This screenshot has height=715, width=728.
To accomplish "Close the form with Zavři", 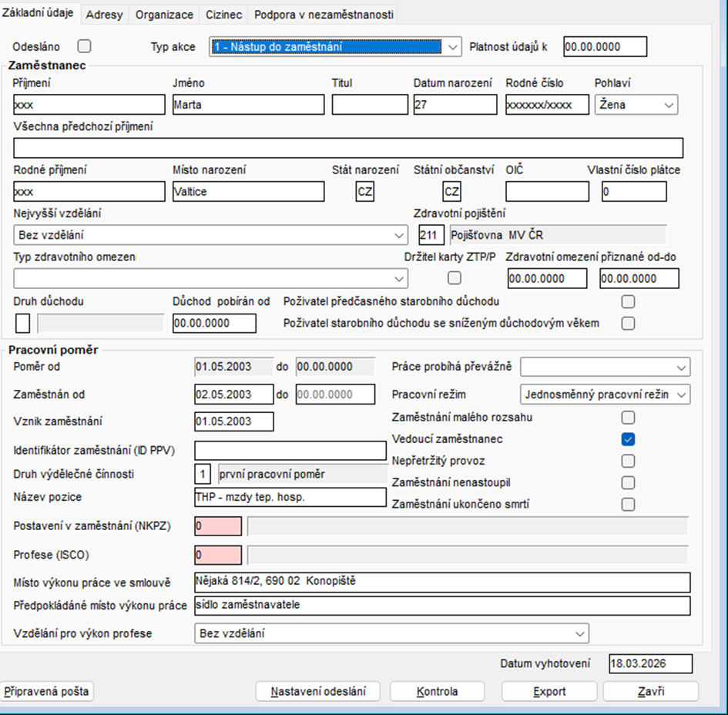I will click(651, 692).
